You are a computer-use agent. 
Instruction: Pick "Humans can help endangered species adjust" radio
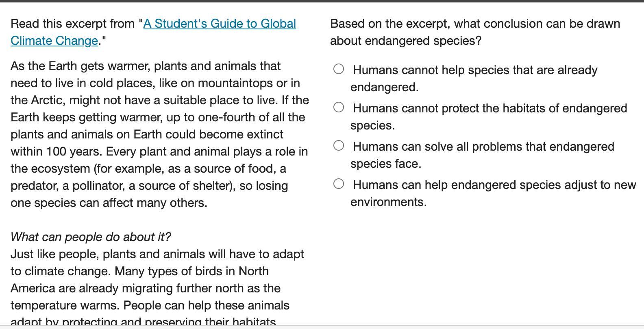click(339, 184)
